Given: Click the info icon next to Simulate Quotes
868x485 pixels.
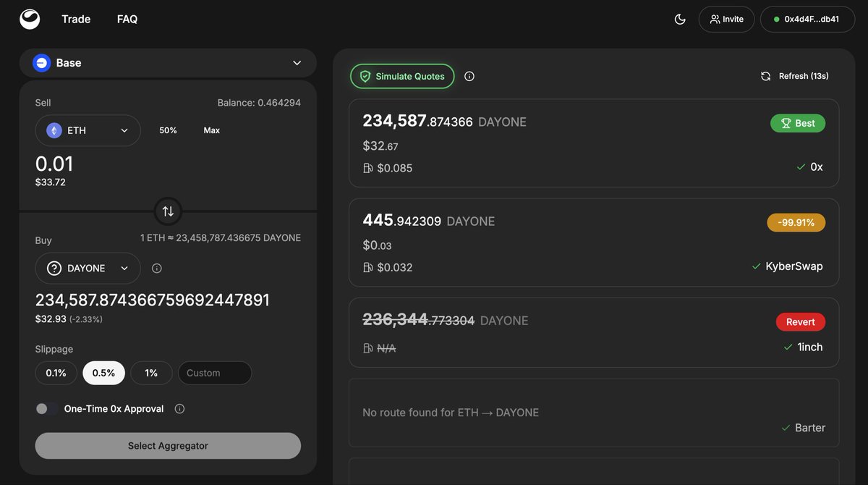Looking at the screenshot, I should tap(469, 76).
